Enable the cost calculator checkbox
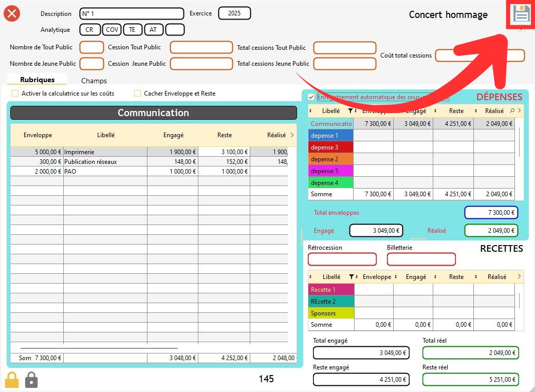Image resolution: width=535 pixels, height=392 pixels. coord(15,94)
